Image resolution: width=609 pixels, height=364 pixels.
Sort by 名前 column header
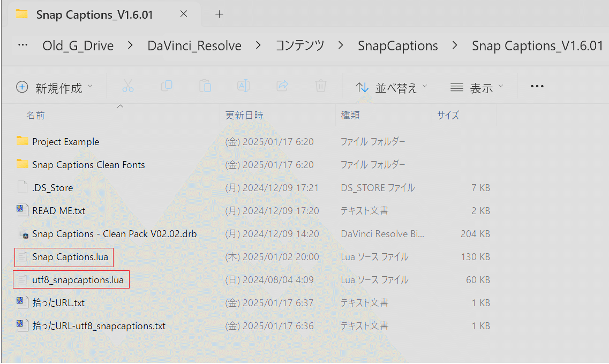coord(35,115)
